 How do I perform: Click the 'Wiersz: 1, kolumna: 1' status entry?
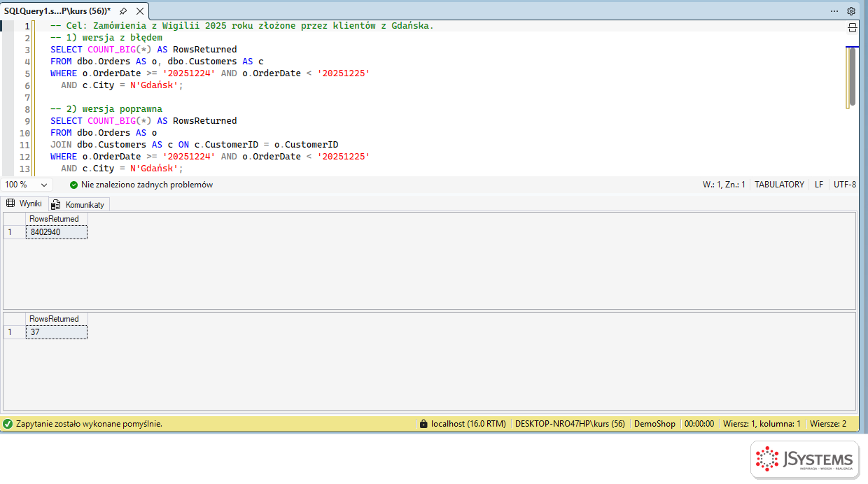point(762,424)
